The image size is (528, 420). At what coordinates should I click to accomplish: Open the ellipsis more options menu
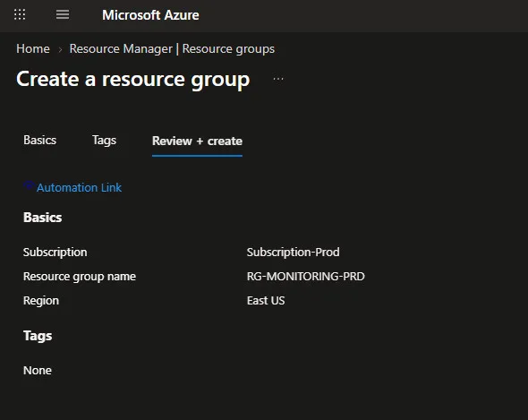(x=278, y=79)
